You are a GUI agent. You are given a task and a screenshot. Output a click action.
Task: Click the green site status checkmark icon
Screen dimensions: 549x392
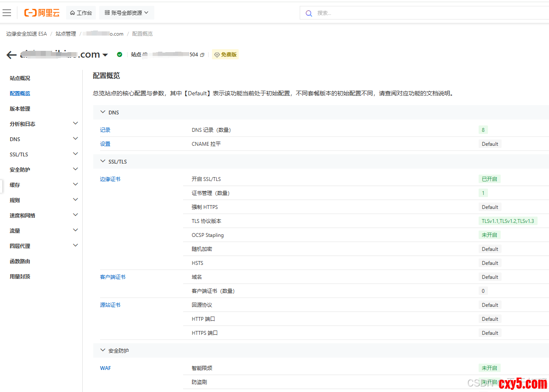(x=120, y=55)
